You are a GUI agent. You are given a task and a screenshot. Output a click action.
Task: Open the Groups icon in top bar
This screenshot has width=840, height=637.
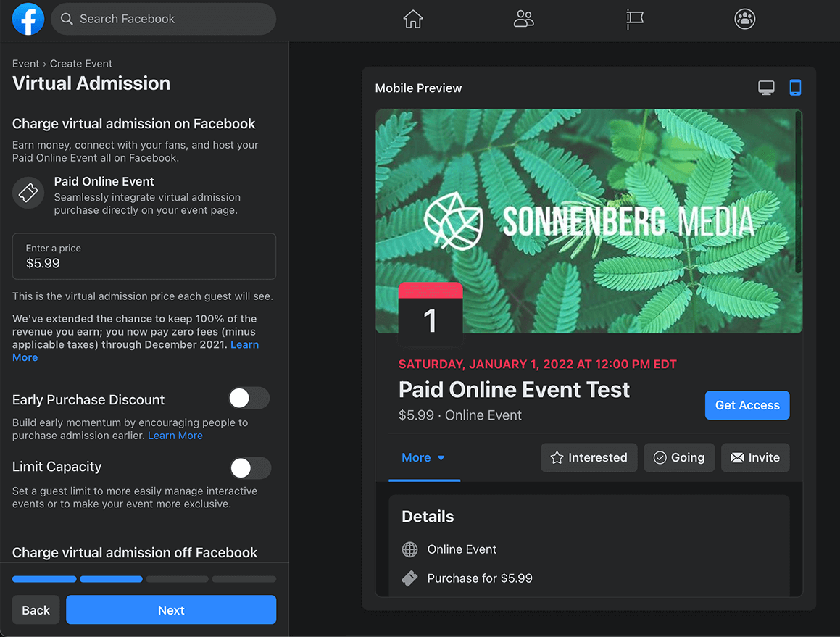point(744,20)
